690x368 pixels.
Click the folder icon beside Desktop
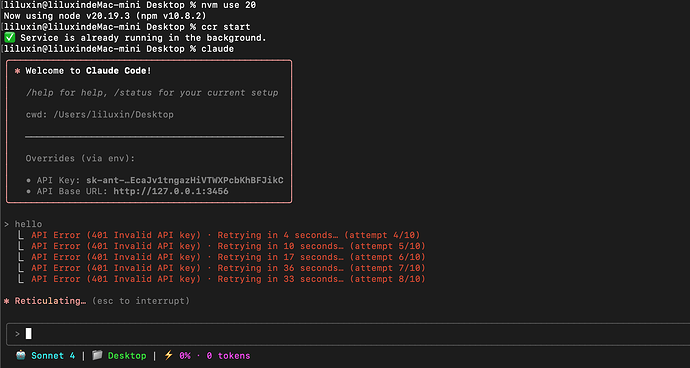click(97, 355)
